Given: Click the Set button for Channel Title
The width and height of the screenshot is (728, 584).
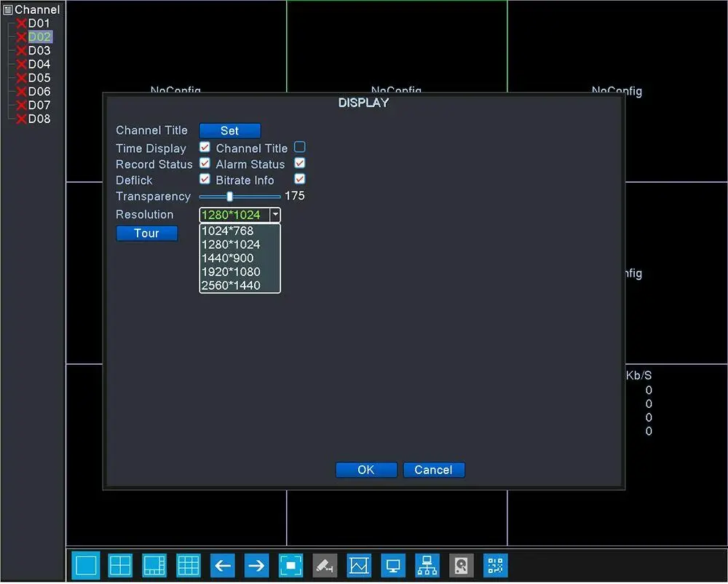Looking at the screenshot, I should click(x=230, y=131).
